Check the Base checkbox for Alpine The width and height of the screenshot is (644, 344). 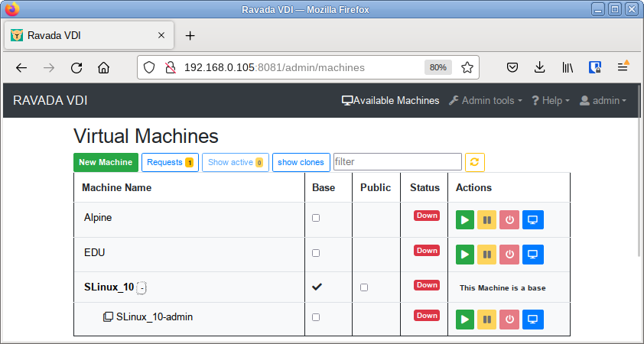(x=316, y=218)
